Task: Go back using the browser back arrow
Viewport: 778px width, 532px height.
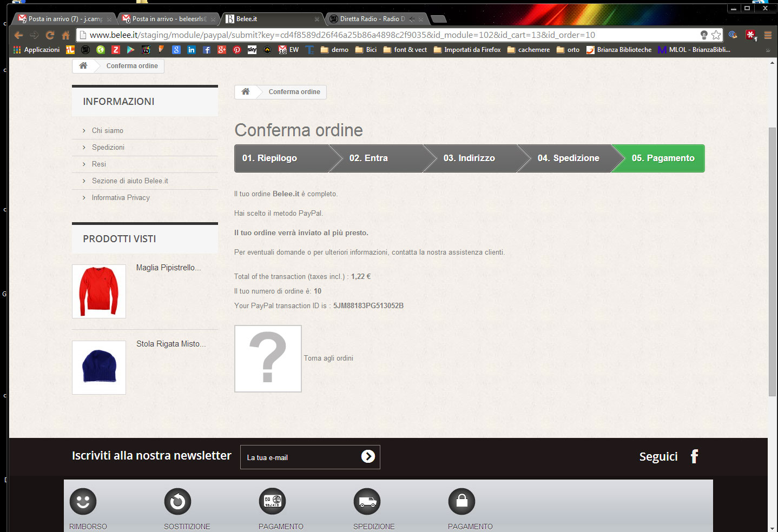Action: point(19,35)
